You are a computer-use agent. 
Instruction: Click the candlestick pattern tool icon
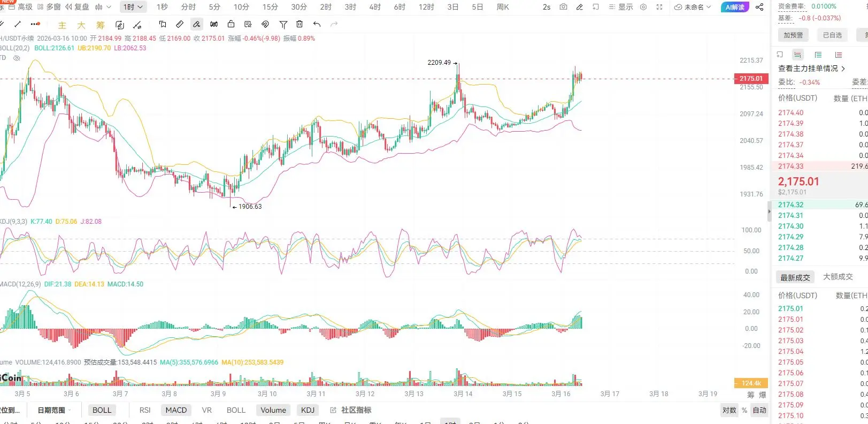tap(214, 24)
